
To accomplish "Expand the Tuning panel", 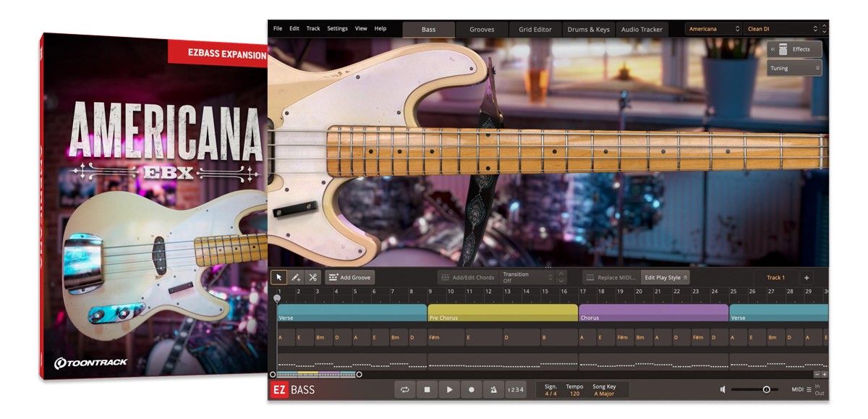I will point(795,68).
